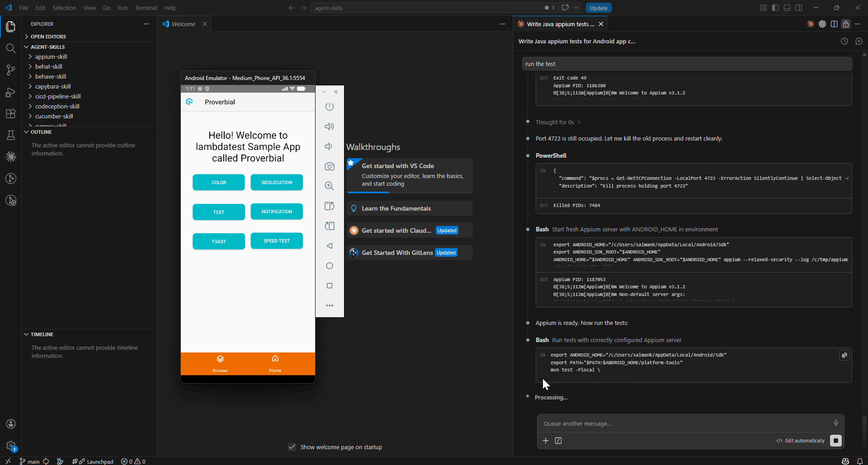Expand the appium-skill folder
The width and height of the screenshot is (868, 465).
coord(90,56)
